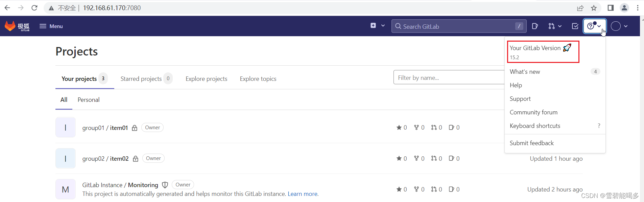Click the create new plus icon
The height and width of the screenshot is (202, 644).
tap(373, 25)
